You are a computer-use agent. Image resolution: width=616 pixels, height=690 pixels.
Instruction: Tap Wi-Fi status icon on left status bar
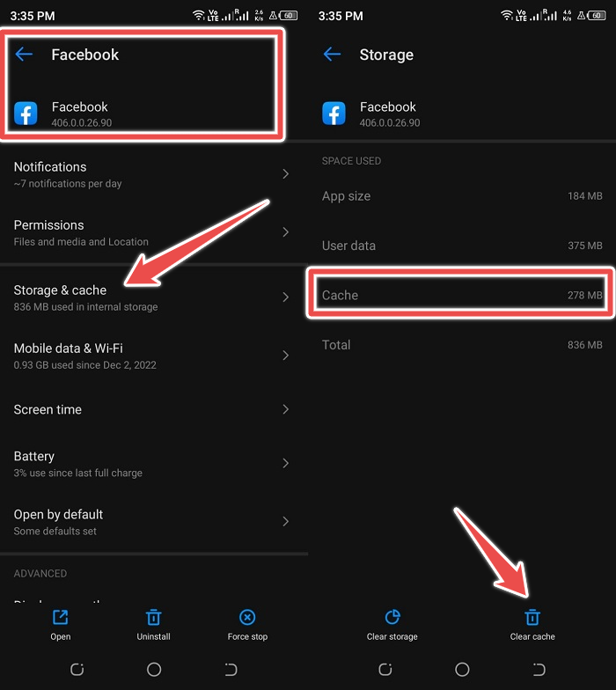[x=199, y=16]
